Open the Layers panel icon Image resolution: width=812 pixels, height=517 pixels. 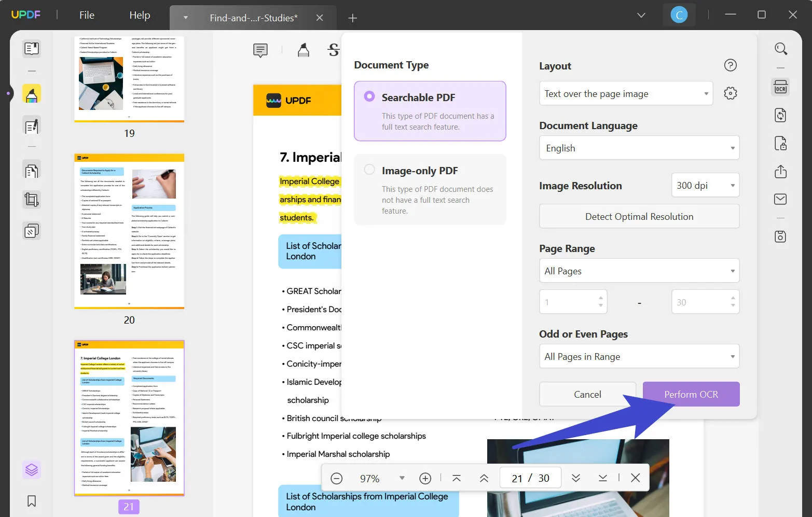click(x=32, y=470)
